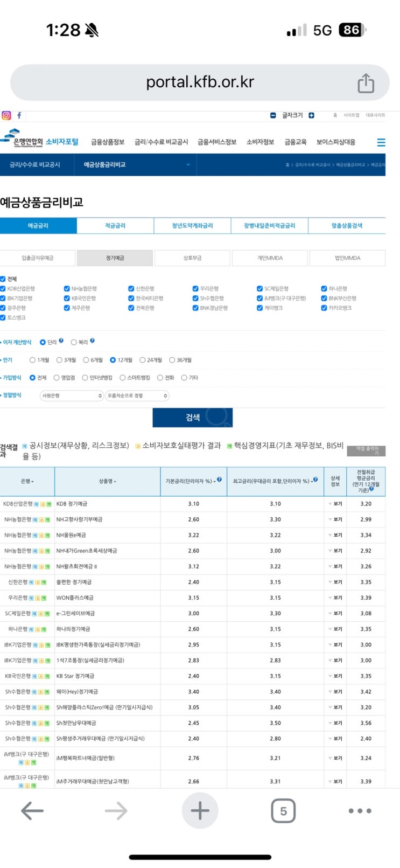The width and height of the screenshot is (400, 868).
Task: Open the hamburger menu icon
Action: point(381,142)
